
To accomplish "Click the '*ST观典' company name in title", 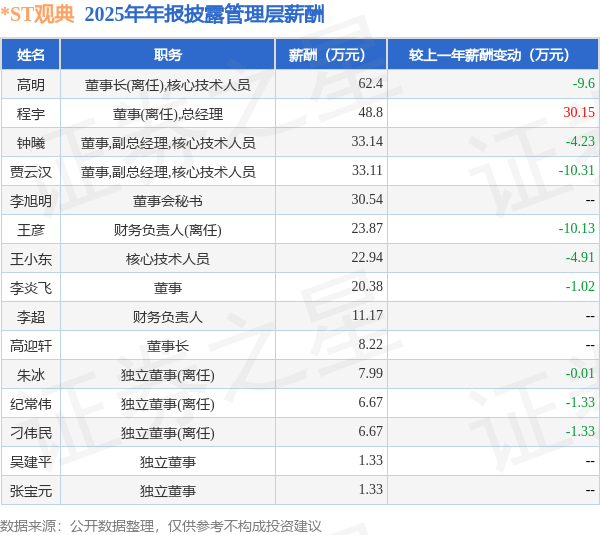I will click(x=38, y=14).
